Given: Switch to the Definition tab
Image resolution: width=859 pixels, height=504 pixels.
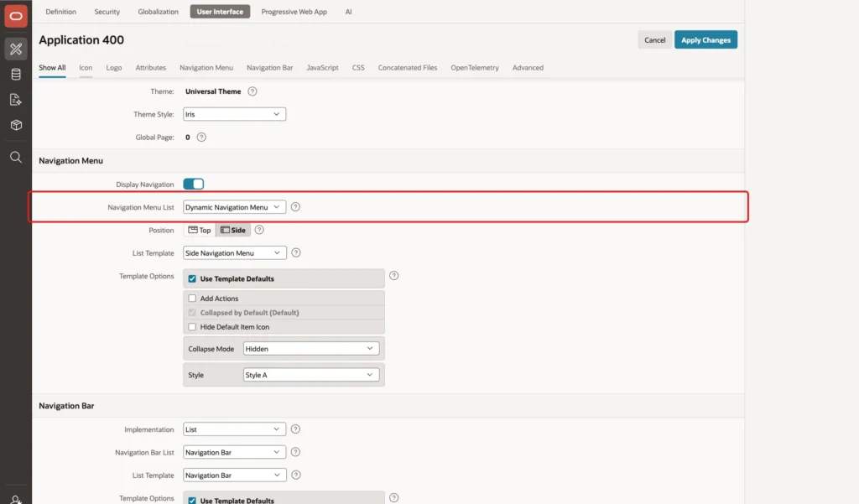Looking at the screenshot, I should [60, 12].
